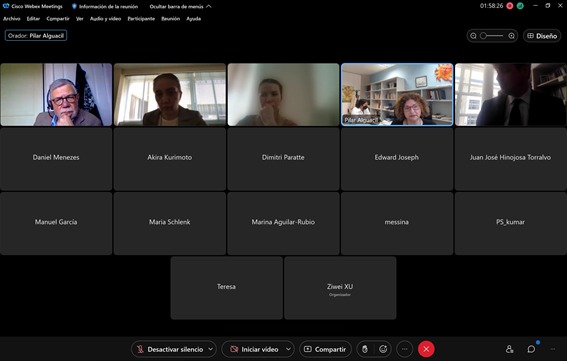Image resolution: width=567 pixels, height=361 pixels.
Task: Click the Compartir share content button
Action: (x=325, y=349)
